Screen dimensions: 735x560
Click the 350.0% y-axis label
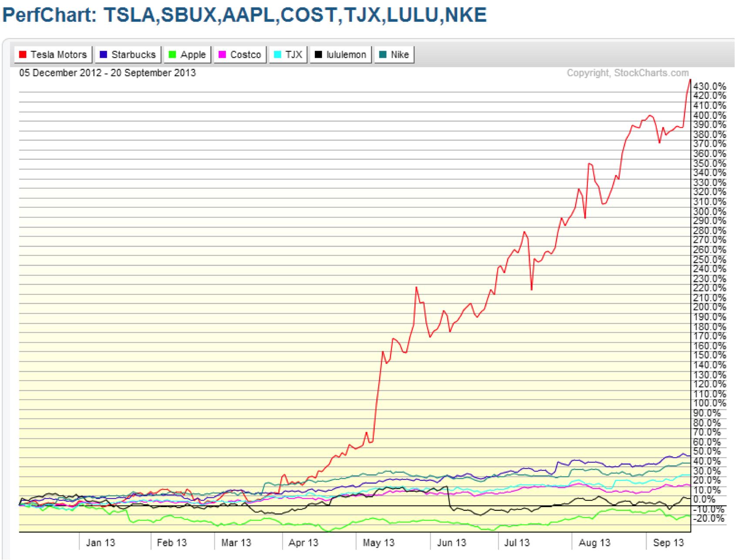(x=710, y=163)
